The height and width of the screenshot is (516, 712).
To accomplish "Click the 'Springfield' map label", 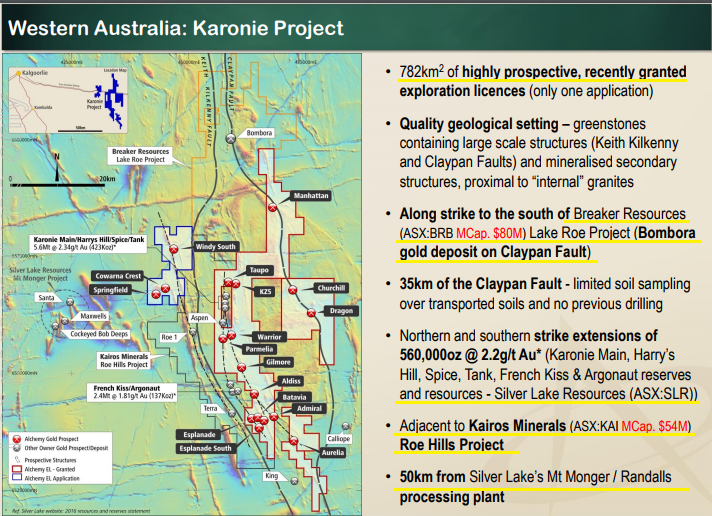I will coord(110,290).
